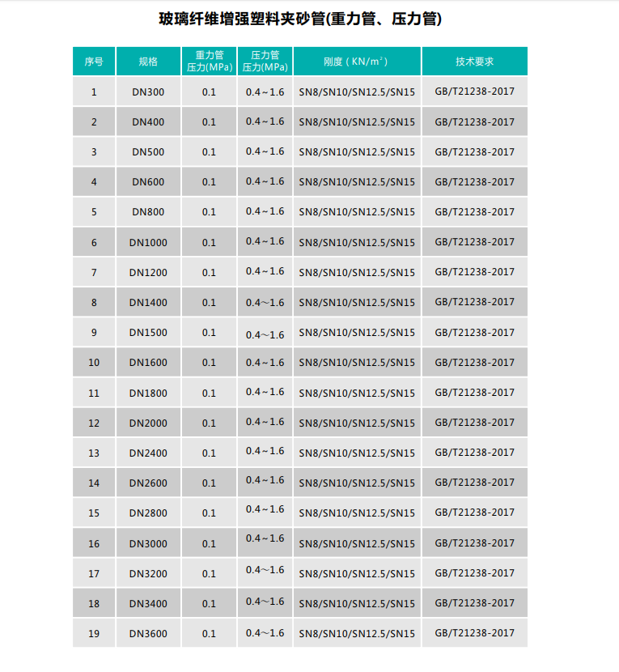Click the 刚度 (KN/m²) column header

pos(356,62)
